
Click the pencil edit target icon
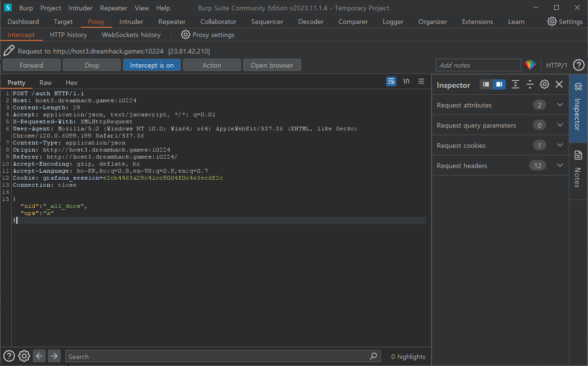click(x=9, y=51)
